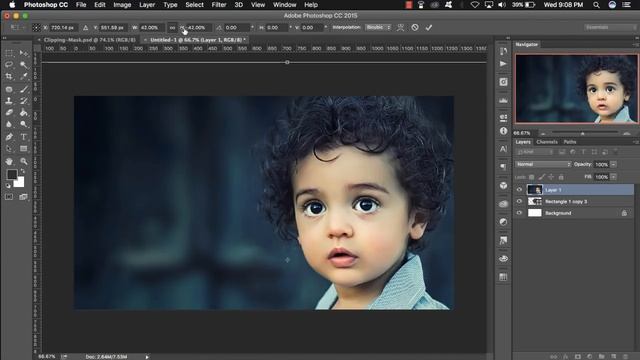Select the Paint Bucket tool
Screen dimensions: 640x360
tap(24, 112)
